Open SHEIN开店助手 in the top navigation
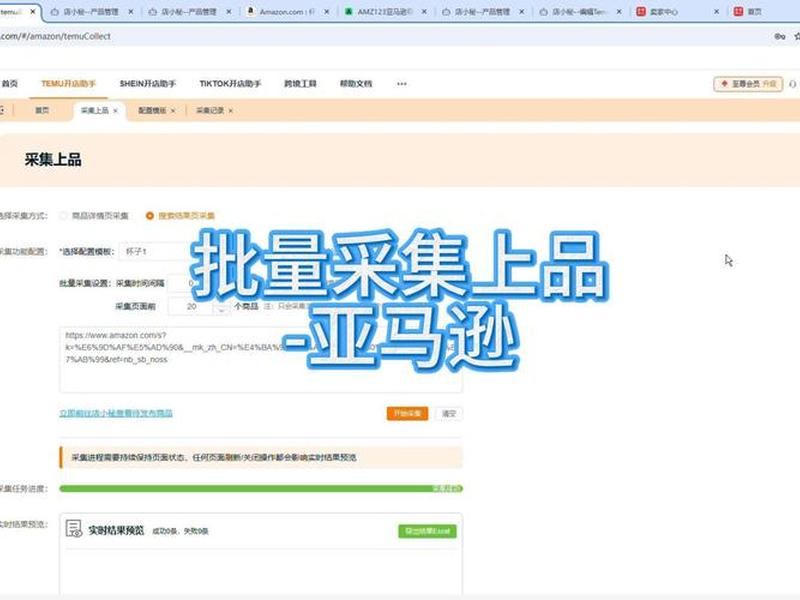The height and width of the screenshot is (600, 800). click(147, 84)
